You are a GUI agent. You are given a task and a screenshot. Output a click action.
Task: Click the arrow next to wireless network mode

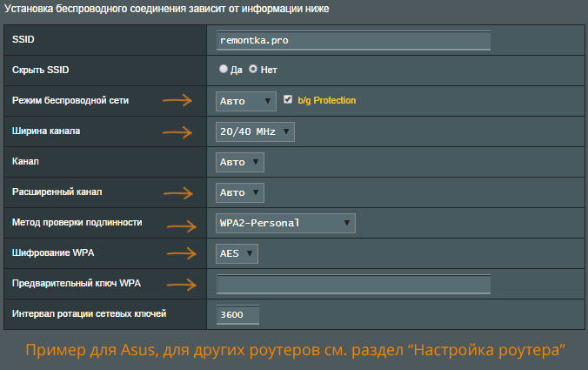(x=177, y=100)
